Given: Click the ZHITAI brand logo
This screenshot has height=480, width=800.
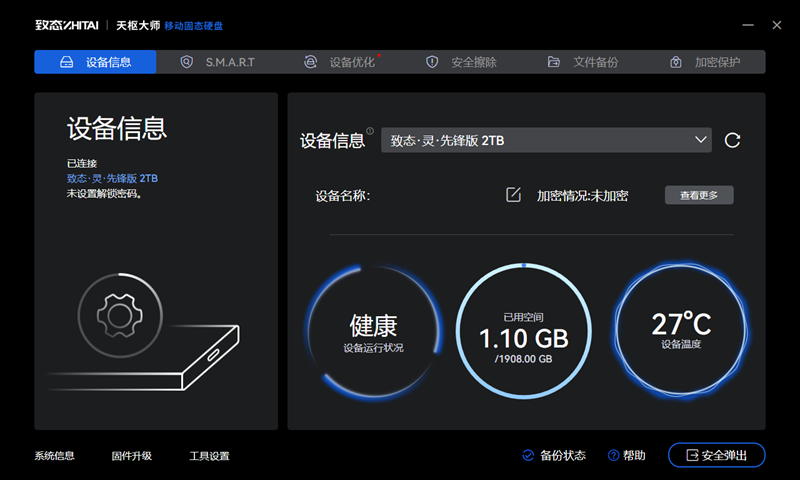Looking at the screenshot, I should click(67, 23).
